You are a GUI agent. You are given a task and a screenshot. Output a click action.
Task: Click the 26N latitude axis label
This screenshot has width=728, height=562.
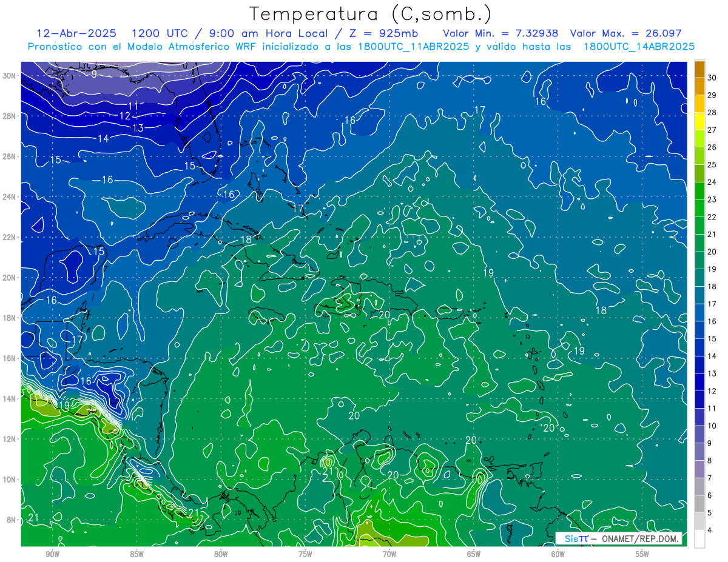point(9,156)
